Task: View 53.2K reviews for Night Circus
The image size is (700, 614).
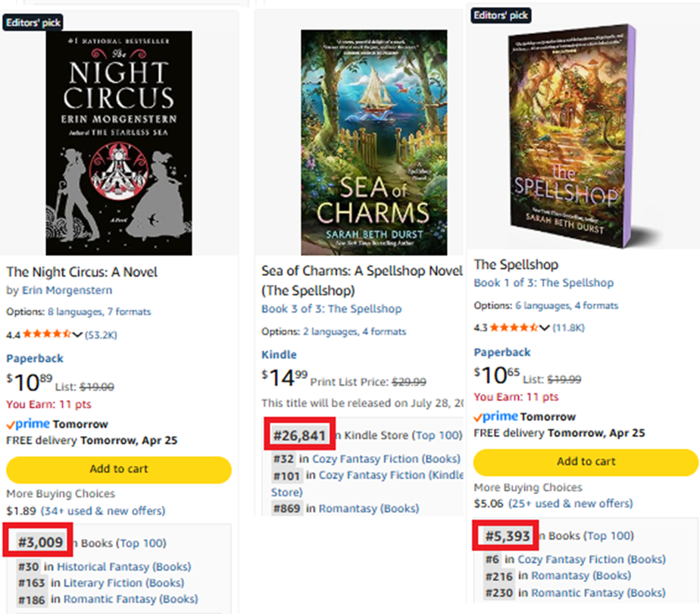Action: [101, 334]
